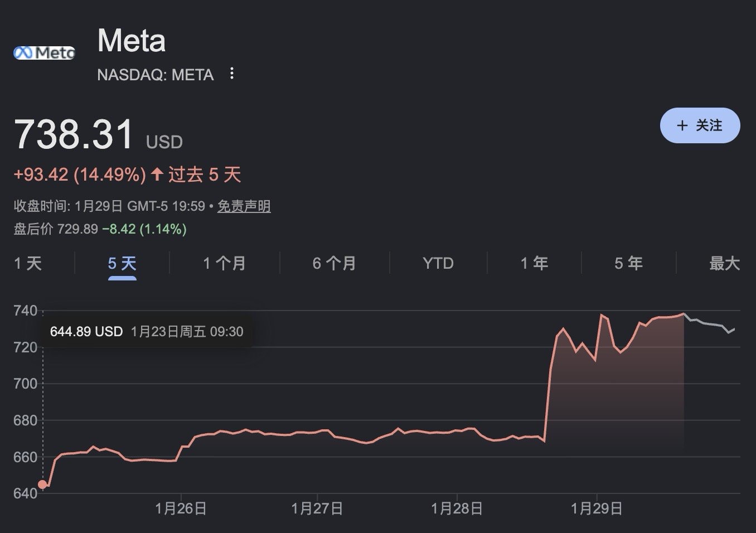Click the Meta company name heading

[132, 41]
